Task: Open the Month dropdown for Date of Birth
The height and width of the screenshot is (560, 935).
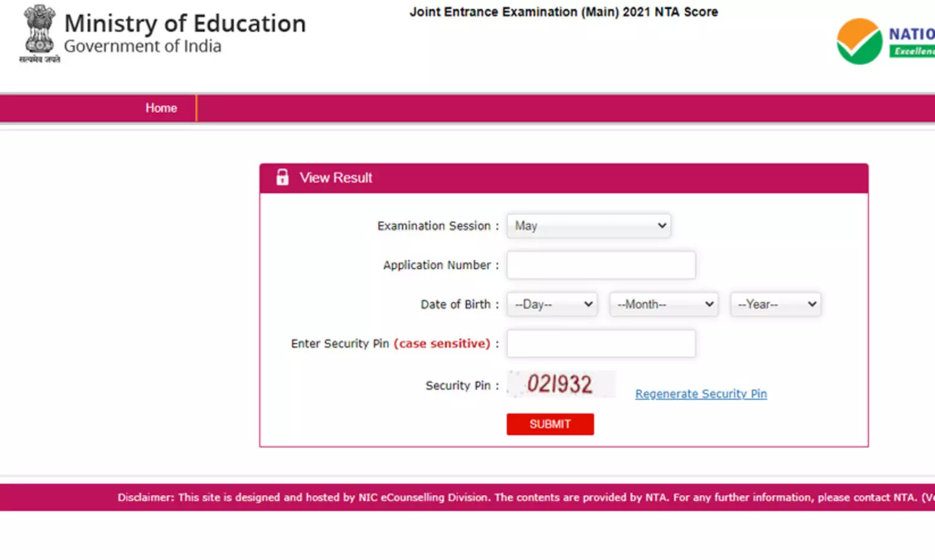Action: 664,305
